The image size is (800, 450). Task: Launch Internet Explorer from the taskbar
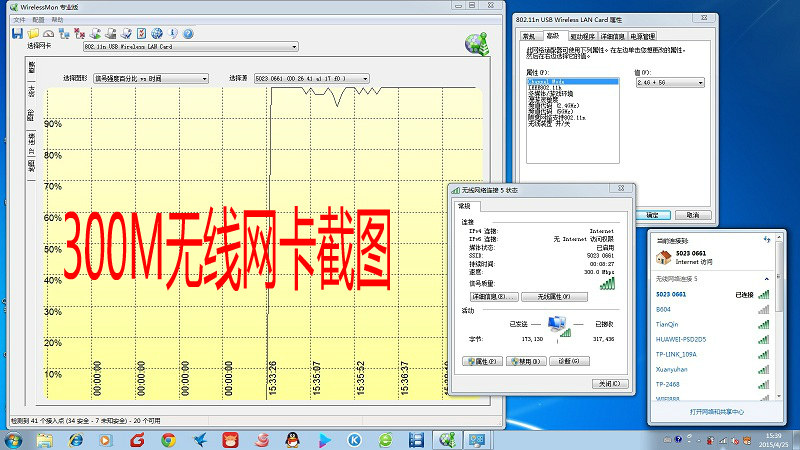point(76,440)
